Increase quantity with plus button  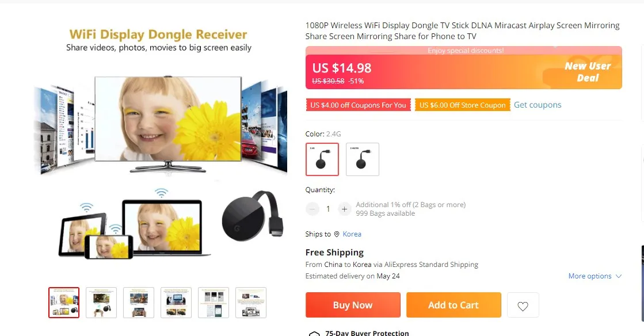tap(344, 209)
